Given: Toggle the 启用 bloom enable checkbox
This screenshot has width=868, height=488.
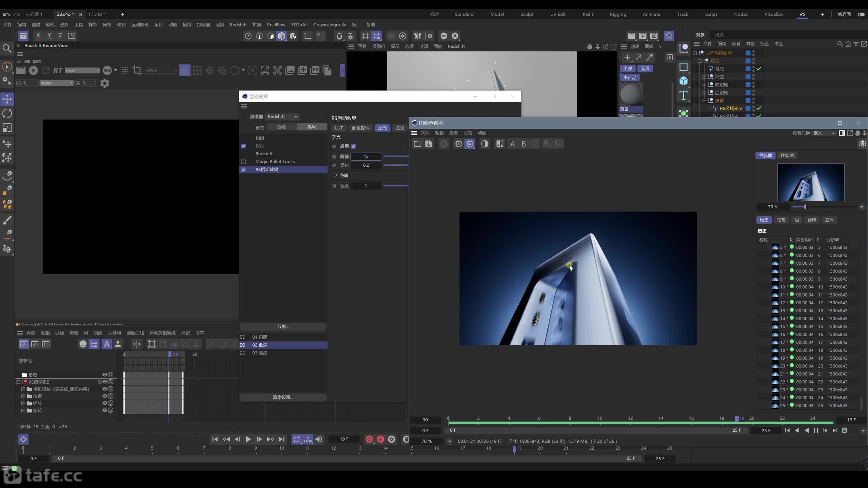Looking at the screenshot, I should pos(353,146).
